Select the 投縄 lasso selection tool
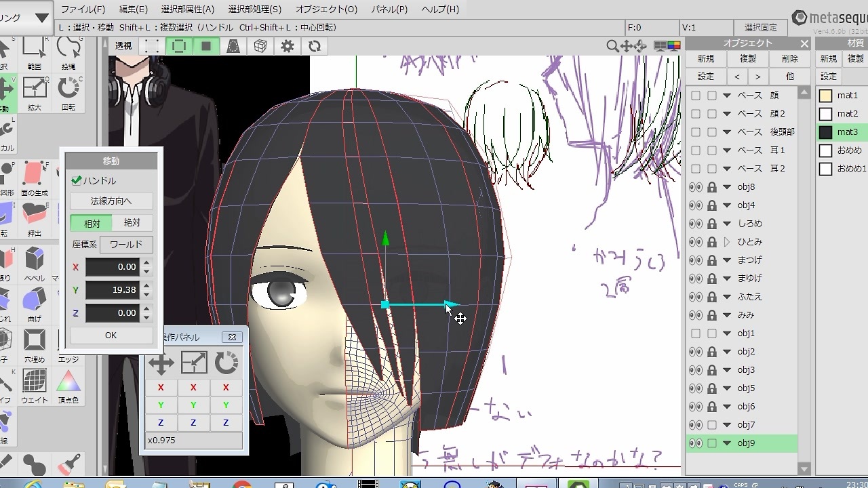The image size is (868, 488). pos(68,53)
